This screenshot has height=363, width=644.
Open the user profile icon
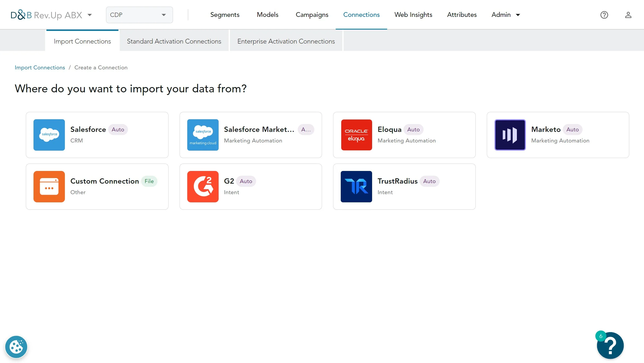(628, 15)
